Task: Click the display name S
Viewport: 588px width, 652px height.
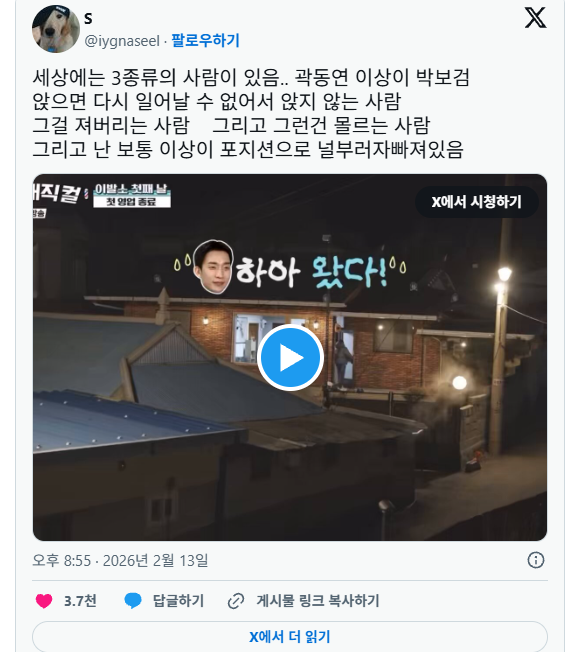Action: coord(88,18)
